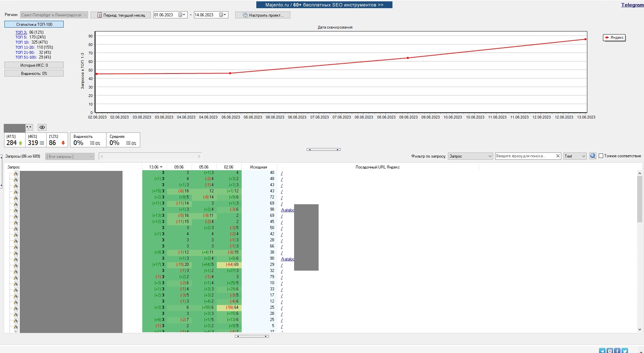Open История ИКС: 0
The image size is (644, 353).
tap(34, 65)
